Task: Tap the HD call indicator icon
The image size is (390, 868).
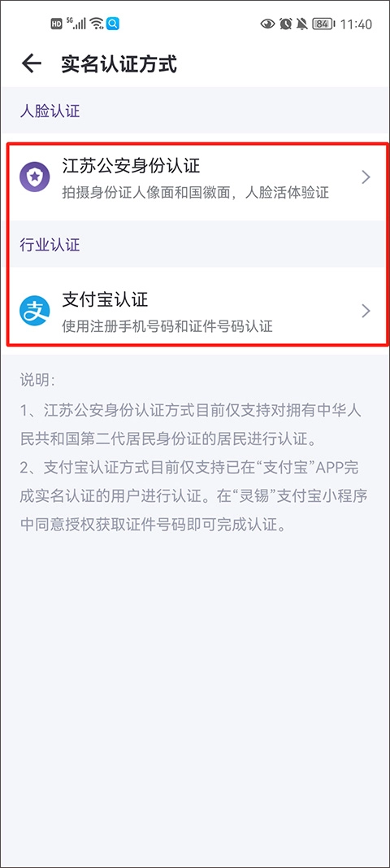Action: (x=56, y=24)
